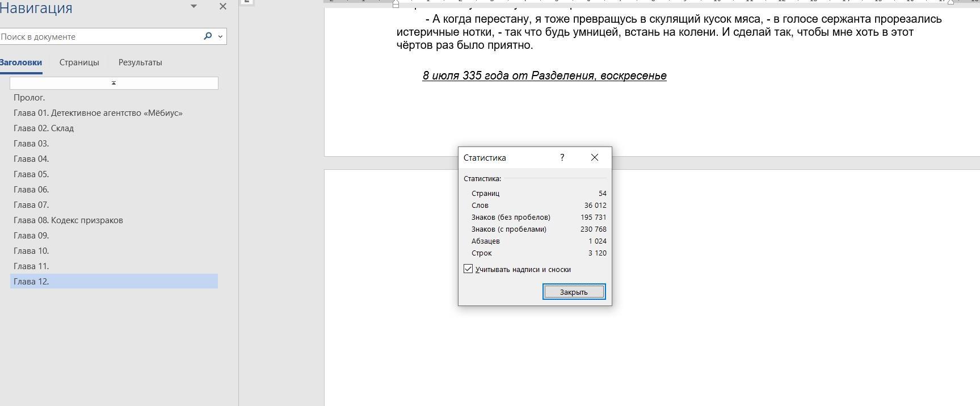Switch to the Страницы tab
Image resolution: width=980 pixels, height=406 pixels.
[x=79, y=62]
